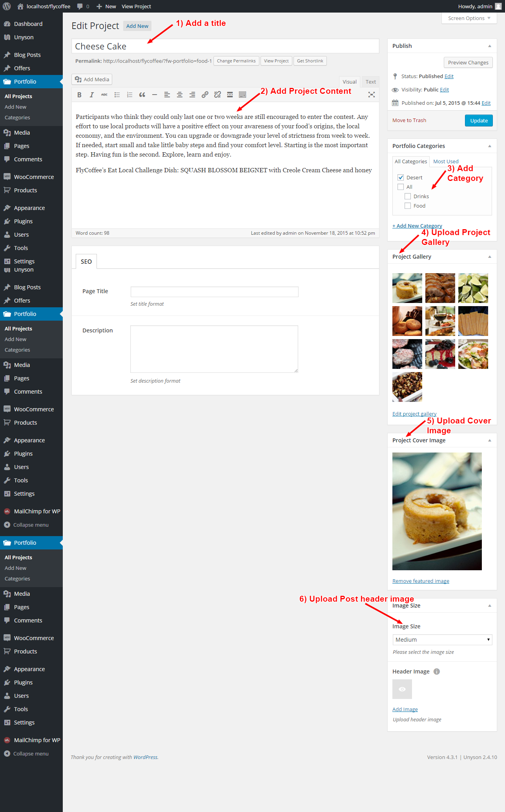
Task: Toggle the toolbar kitchen sink icon
Action: point(242,95)
